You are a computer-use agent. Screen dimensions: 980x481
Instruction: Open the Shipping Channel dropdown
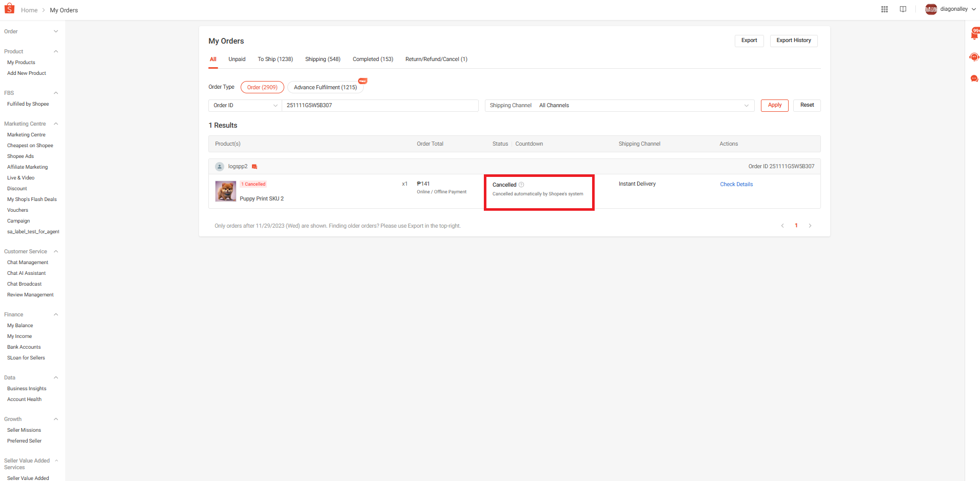click(x=619, y=106)
